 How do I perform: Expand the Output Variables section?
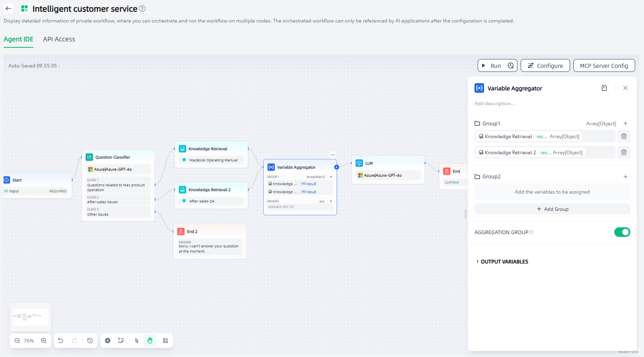[504, 261]
